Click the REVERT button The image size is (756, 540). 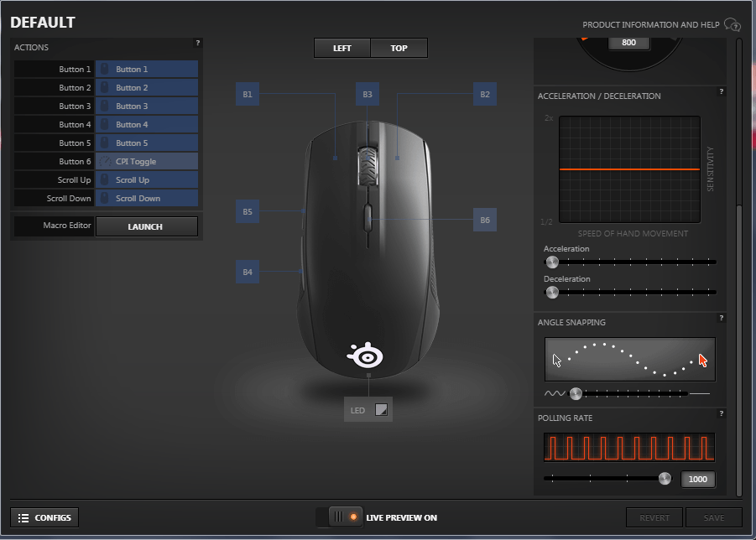[654, 518]
